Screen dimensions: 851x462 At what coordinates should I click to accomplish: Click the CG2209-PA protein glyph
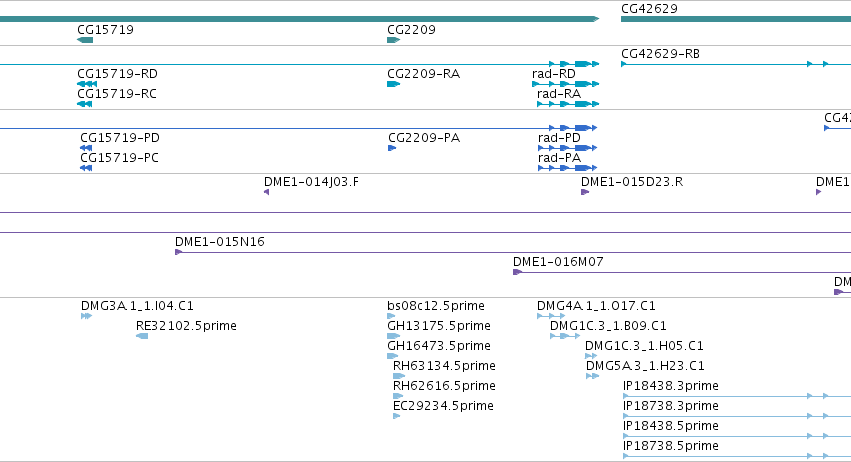[x=392, y=148]
